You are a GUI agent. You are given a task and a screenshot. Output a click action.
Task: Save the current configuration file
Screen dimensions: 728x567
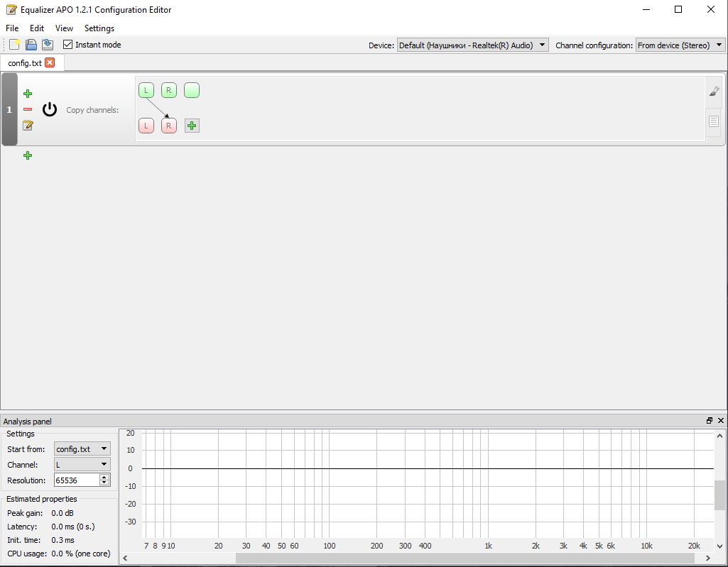pos(48,45)
